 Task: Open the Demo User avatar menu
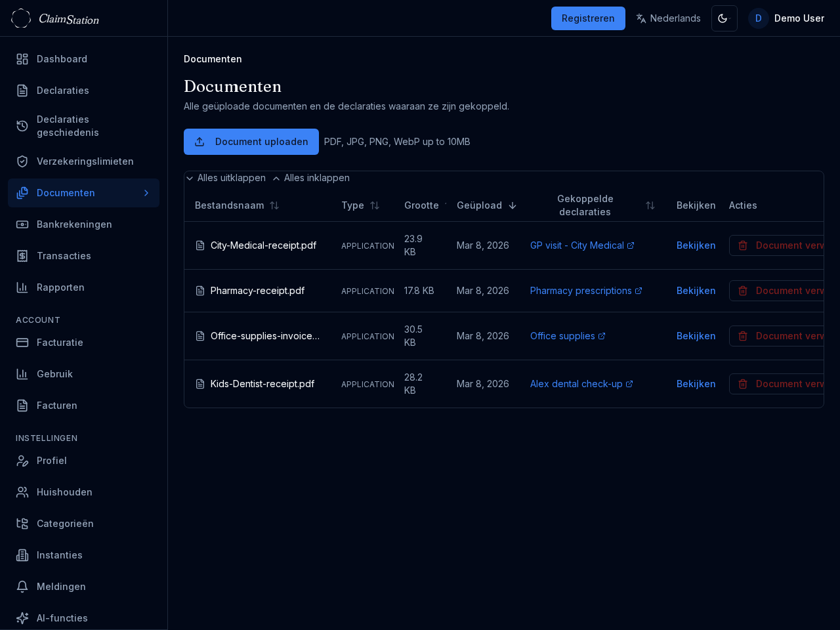758,18
